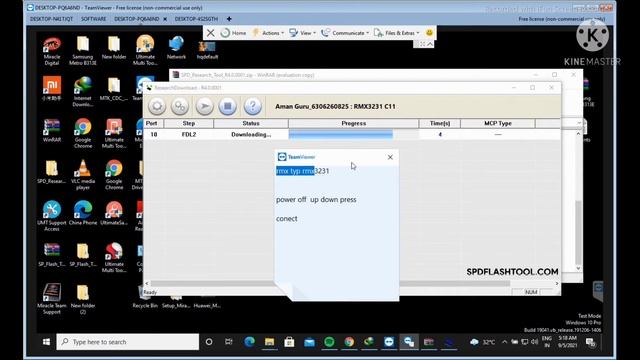
Task: Collapse the TeamViewer toolbar with up chevron
Action: 430,44
